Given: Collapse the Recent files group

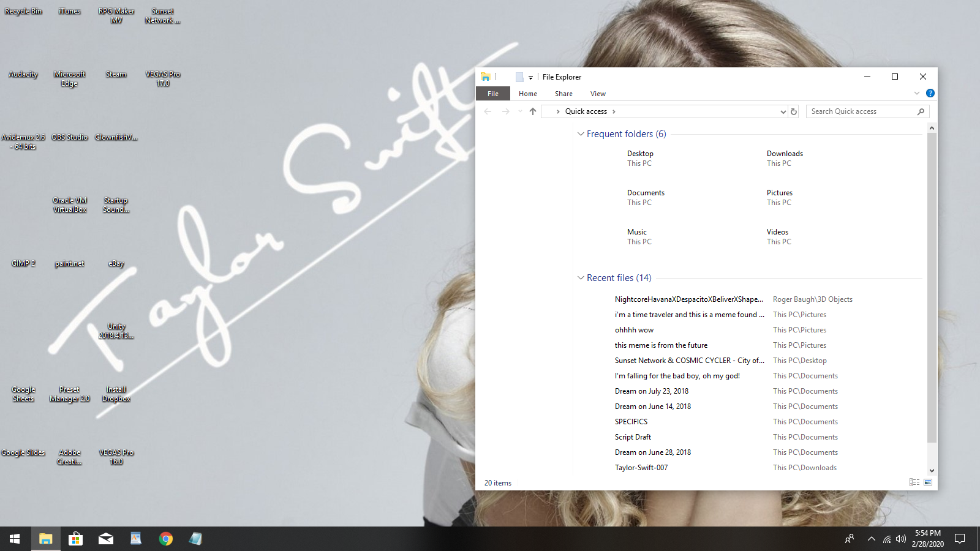Looking at the screenshot, I should pos(581,278).
